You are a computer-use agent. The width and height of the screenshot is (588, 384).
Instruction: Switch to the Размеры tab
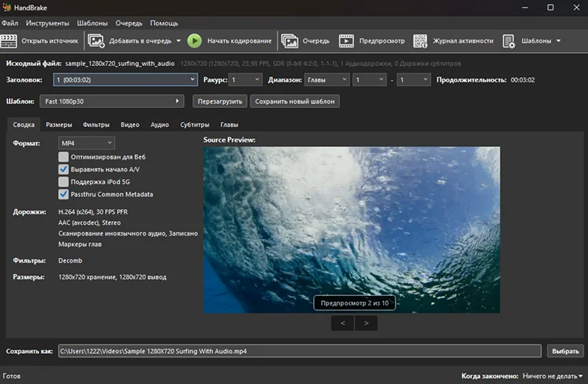pos(59,125)
